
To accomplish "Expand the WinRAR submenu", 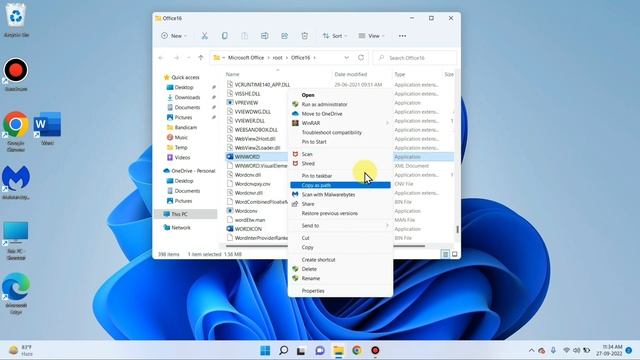I will (x=340, y=123).
